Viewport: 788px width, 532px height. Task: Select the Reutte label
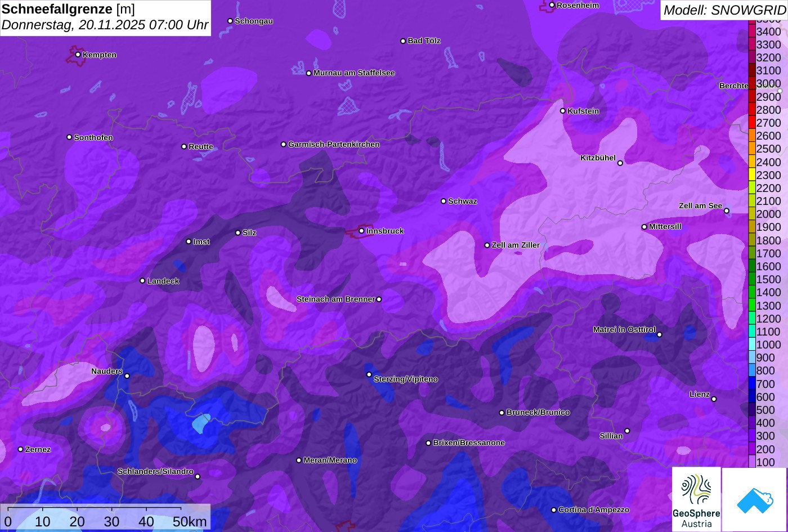(x=201, y=146)
